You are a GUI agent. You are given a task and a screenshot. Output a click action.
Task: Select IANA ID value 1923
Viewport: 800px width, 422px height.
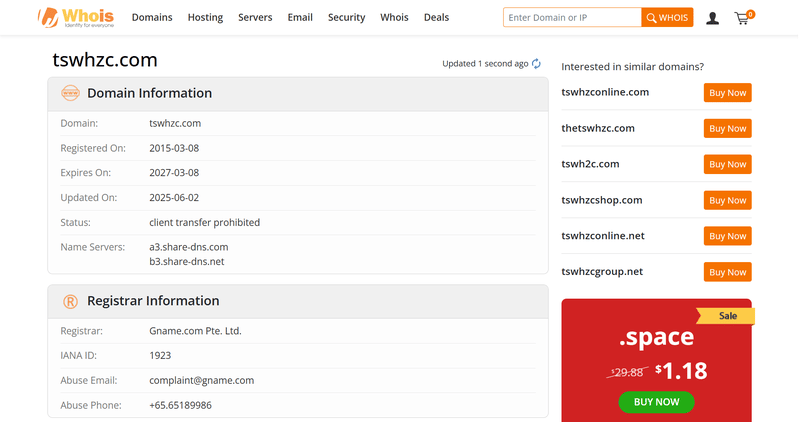click(x=160, y=355)
